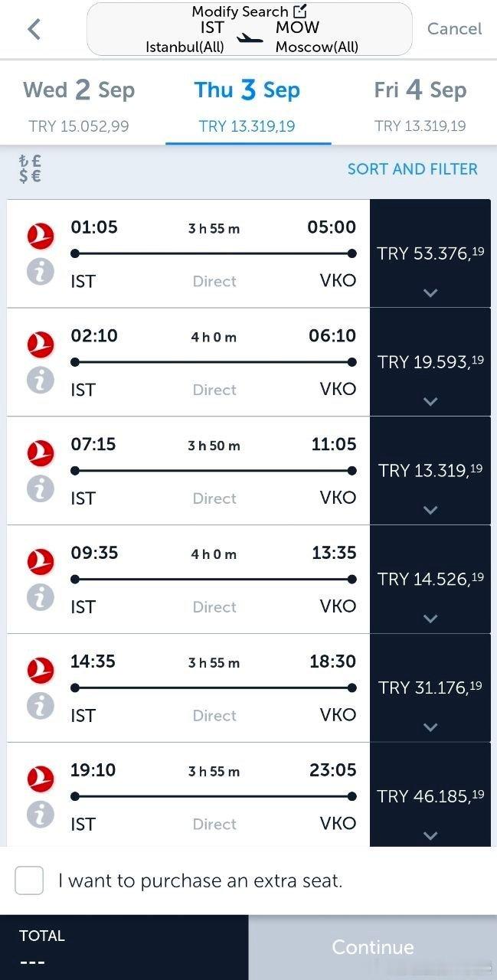
Task: Show info for the 09:35 flight
Action: (x=41, y=596)
